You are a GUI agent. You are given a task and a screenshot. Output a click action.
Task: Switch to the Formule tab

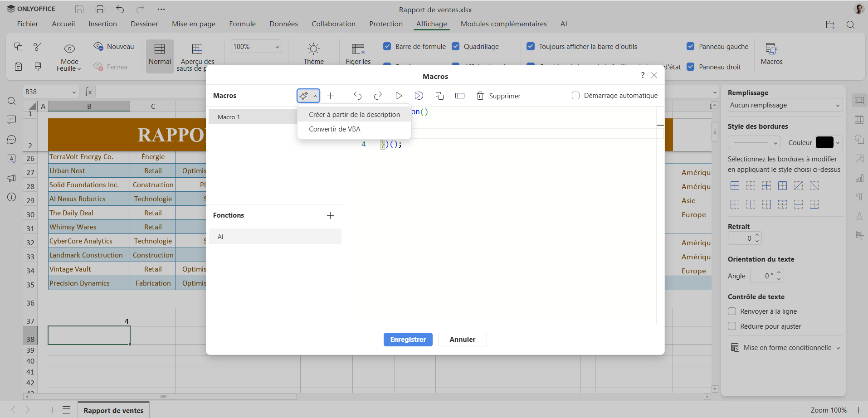pyautogui.click(x=242, y=24)
